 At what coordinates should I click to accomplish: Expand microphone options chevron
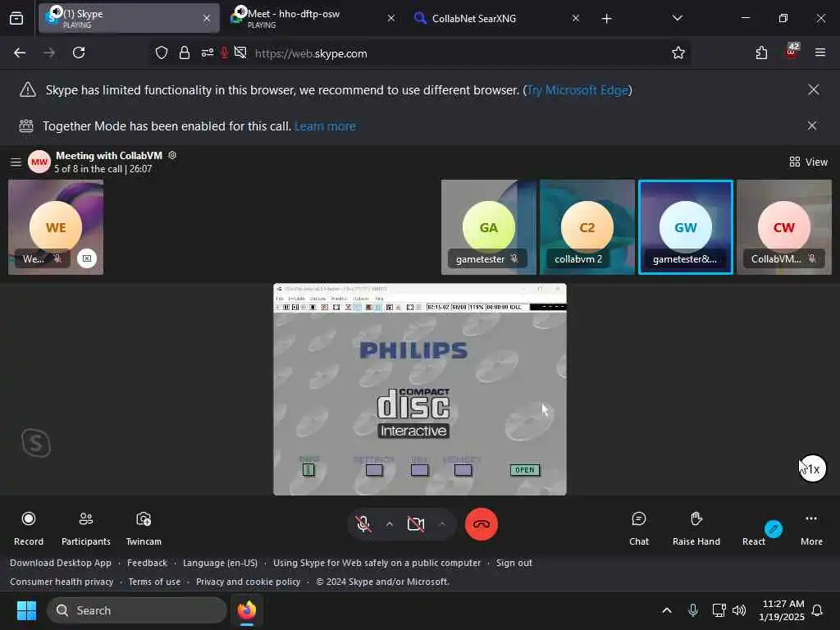click(390, 524)
